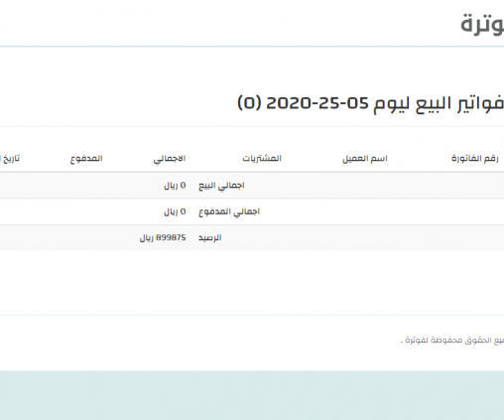Select the اجمالي المدفوع row label
Image resolution: width=504 pixels, height=420 pixels.
coord(229,211)
